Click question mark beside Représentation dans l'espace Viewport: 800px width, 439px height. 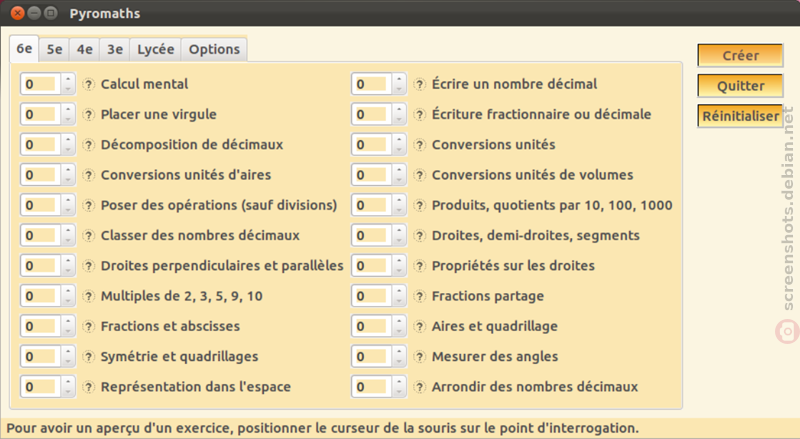click(89, 387)
